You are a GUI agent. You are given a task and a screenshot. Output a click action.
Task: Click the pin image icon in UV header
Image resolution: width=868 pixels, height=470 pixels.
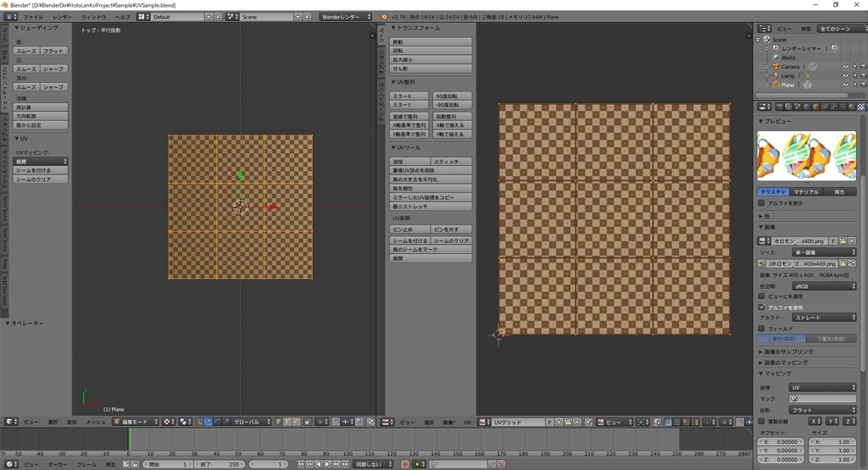[x=588, y=422]
